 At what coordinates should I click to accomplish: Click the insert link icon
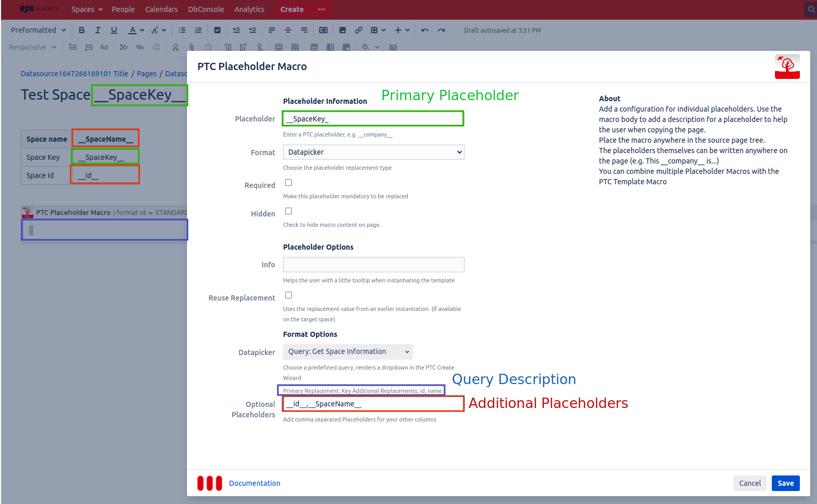pyautogui.click(x=358, y=30)
